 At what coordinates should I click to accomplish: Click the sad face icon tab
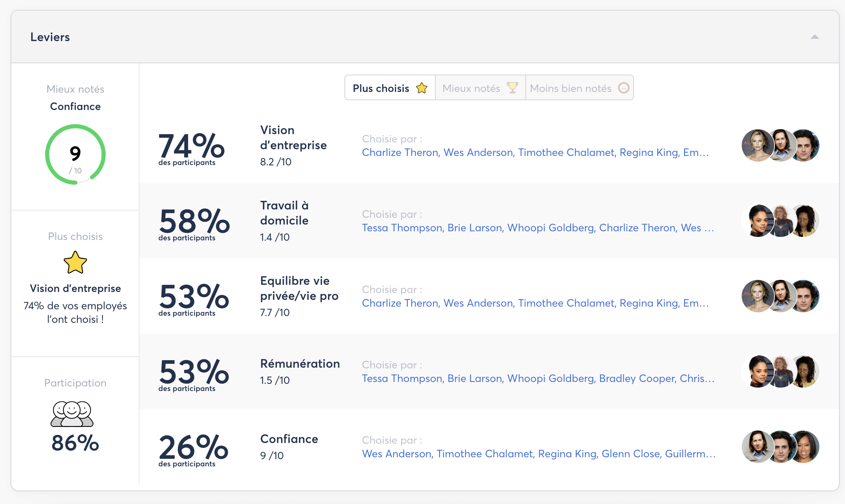624,88
